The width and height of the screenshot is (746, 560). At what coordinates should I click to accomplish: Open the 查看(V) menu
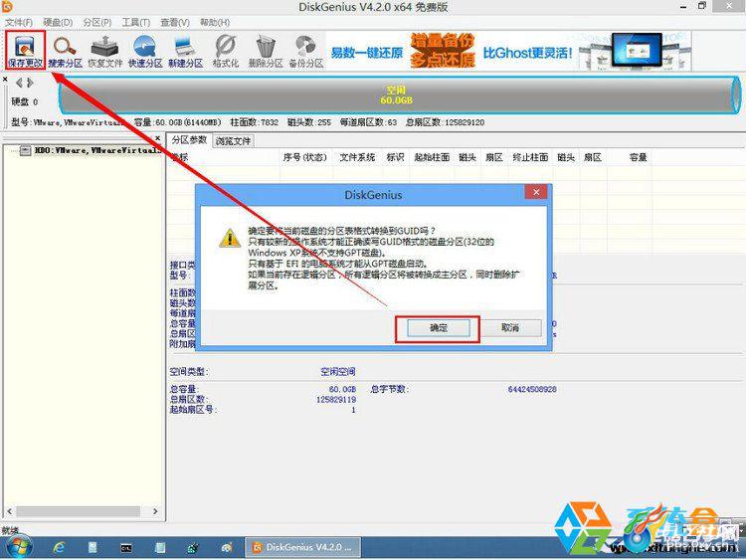[175, 22]
